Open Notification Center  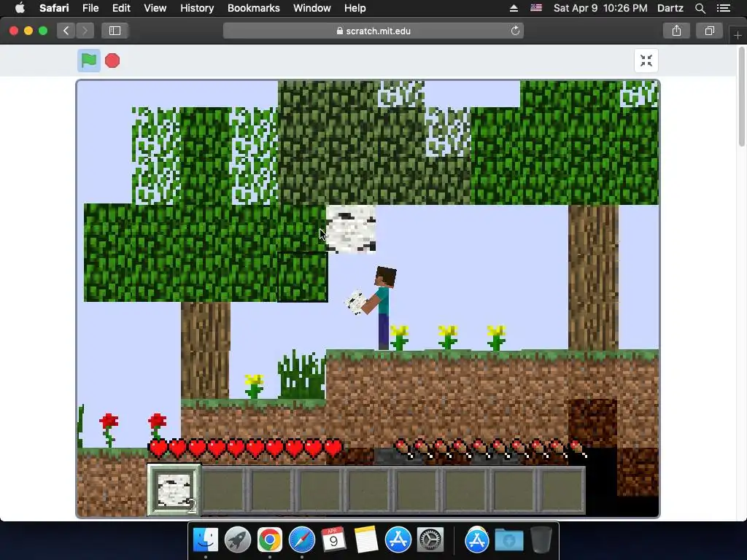click(x=723, y=8)
